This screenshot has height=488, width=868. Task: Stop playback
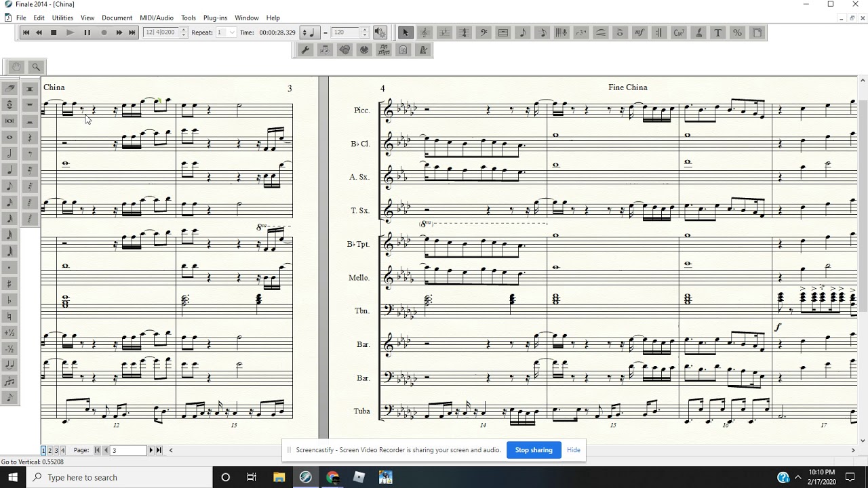click(x=54, y=32)
